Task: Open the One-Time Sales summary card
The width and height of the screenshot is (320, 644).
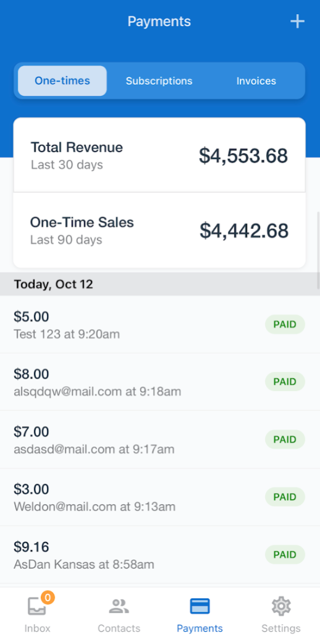Action: tap(159, 230)
